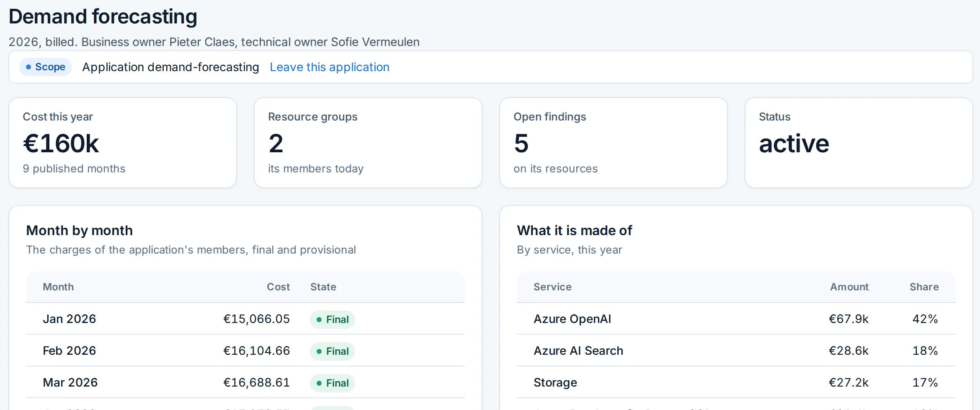Screen dimensions: 980x410
Task: Click the Share column header
Action: click(924, 287)
